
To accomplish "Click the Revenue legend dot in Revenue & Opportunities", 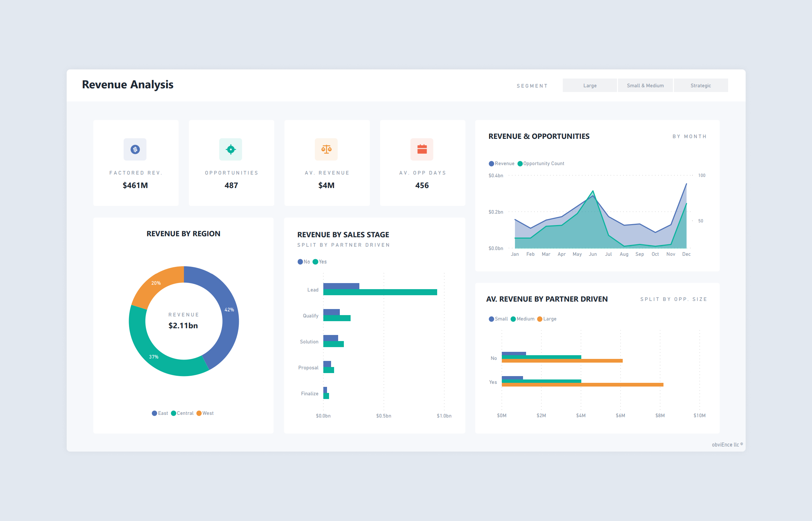I will coord(491,163).
